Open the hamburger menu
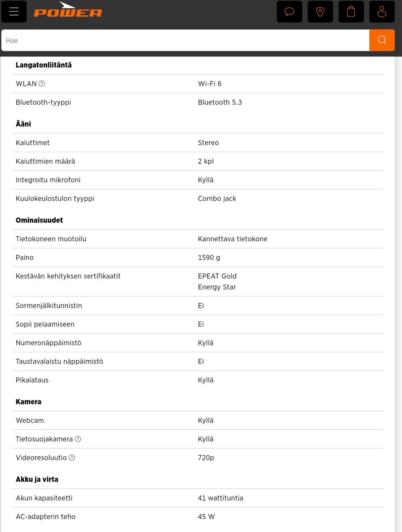402x532 pixels. click(14, 12)
